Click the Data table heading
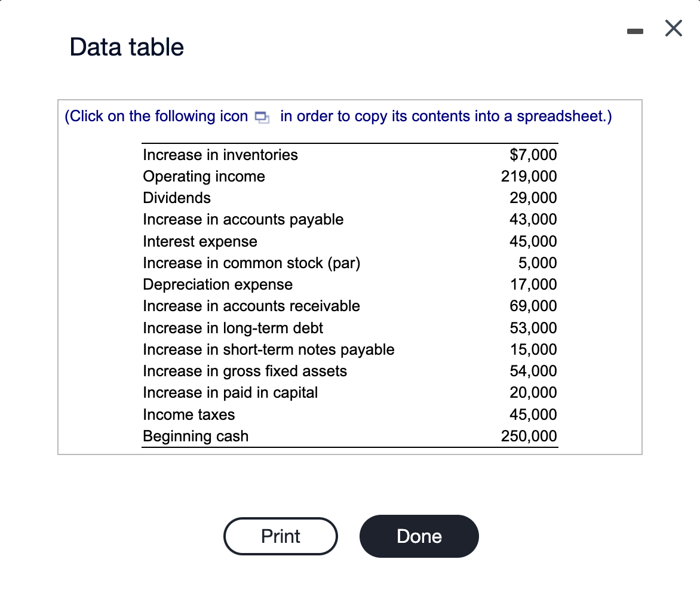Screen dimensions: 700x596 [x=126, y=47]
